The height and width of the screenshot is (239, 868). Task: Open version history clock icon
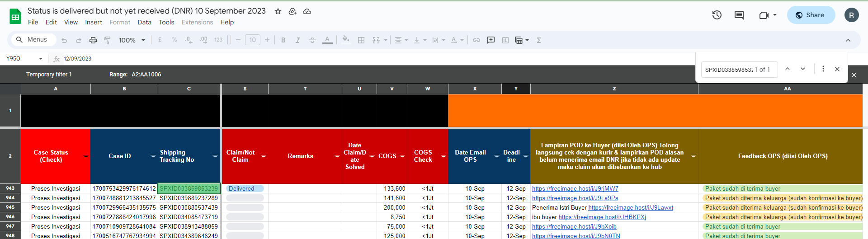pos(717,15)
